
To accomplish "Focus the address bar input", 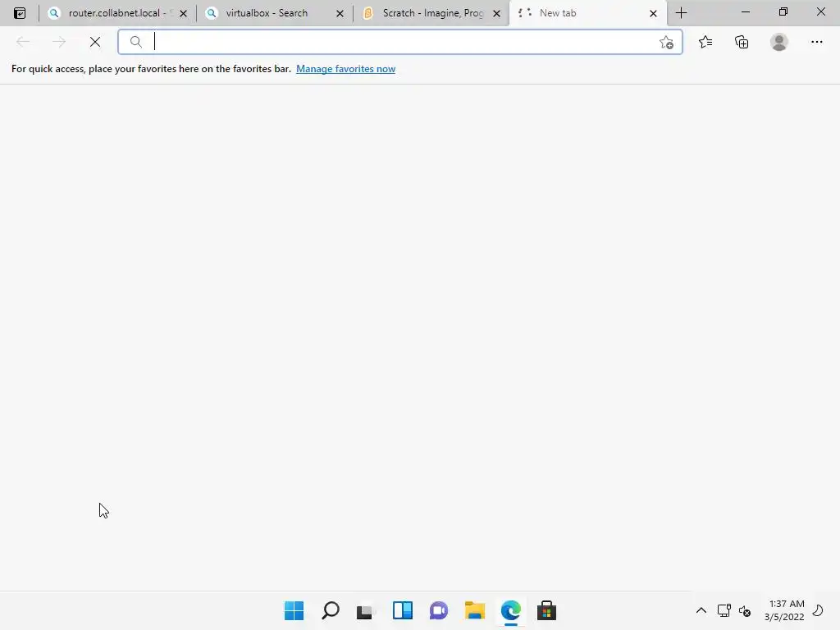I will tap(400, 42).
